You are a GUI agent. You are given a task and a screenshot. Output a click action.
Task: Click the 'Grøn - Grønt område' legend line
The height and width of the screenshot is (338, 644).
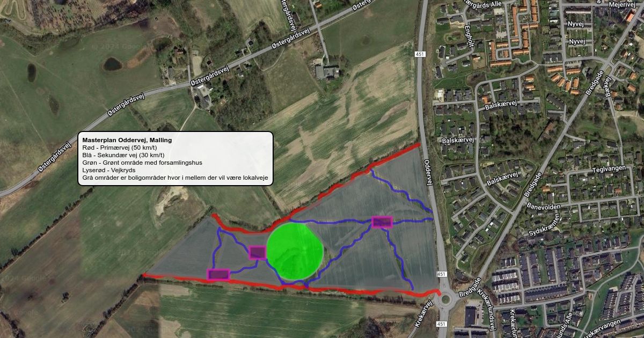[142, 163]
